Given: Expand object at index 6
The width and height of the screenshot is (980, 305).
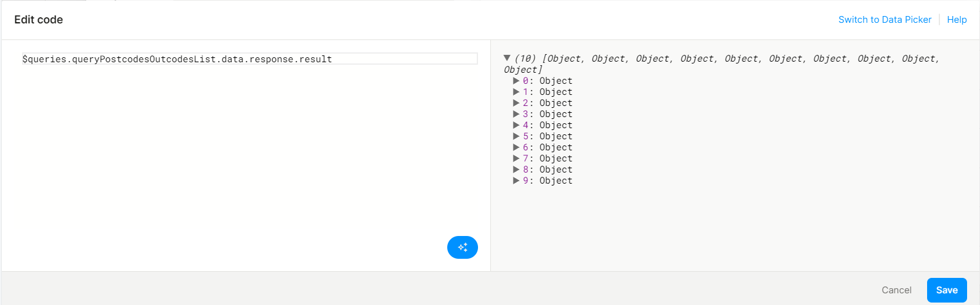Looking at the screenshot, I should (x=516, y=147).
